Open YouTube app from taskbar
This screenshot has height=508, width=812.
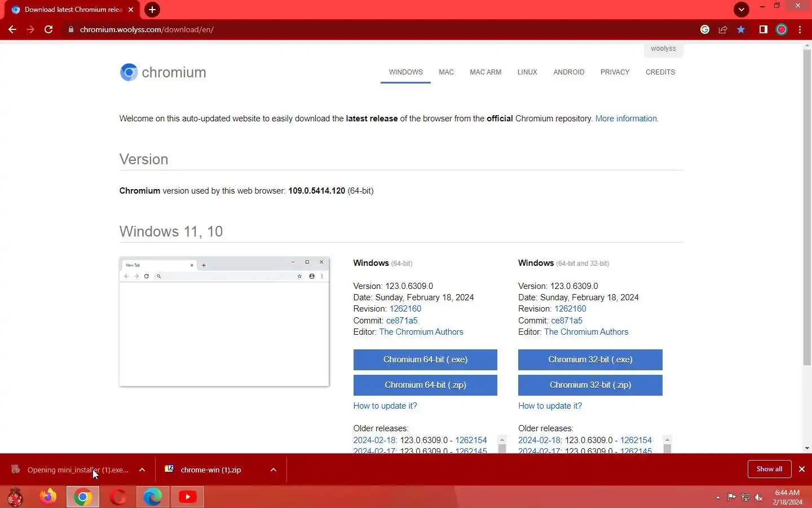[x=188, y=497]
